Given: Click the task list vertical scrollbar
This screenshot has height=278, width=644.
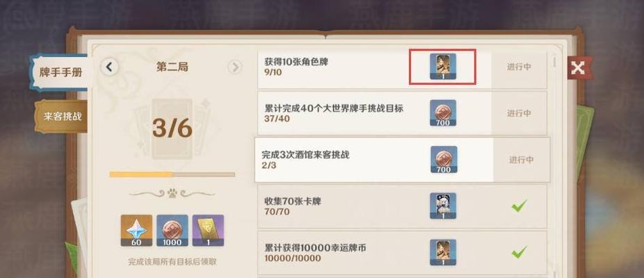Looking at the screenshot, I should click(x=554, y=63).
